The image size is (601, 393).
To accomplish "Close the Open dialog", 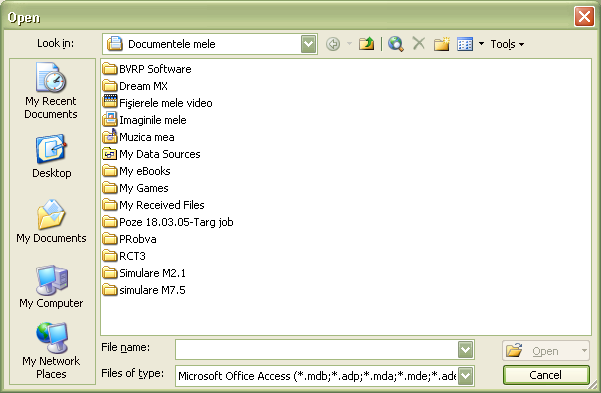I will point(584,17).
